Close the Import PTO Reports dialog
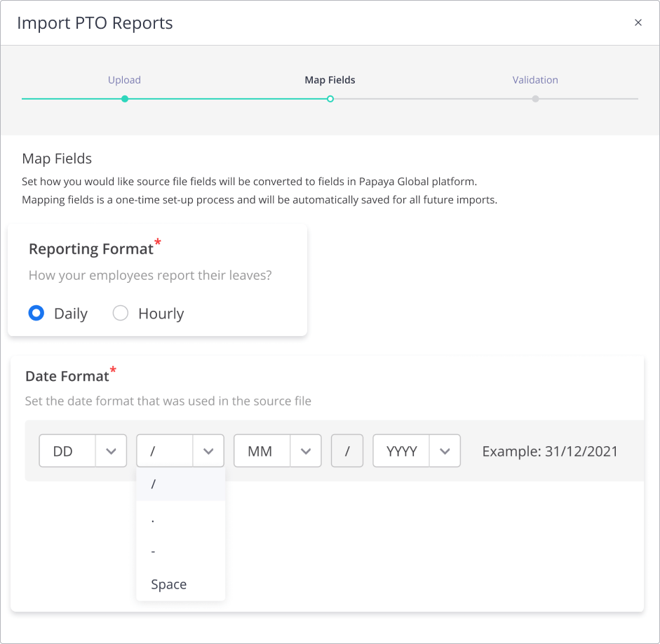 (x=638, y=22)
